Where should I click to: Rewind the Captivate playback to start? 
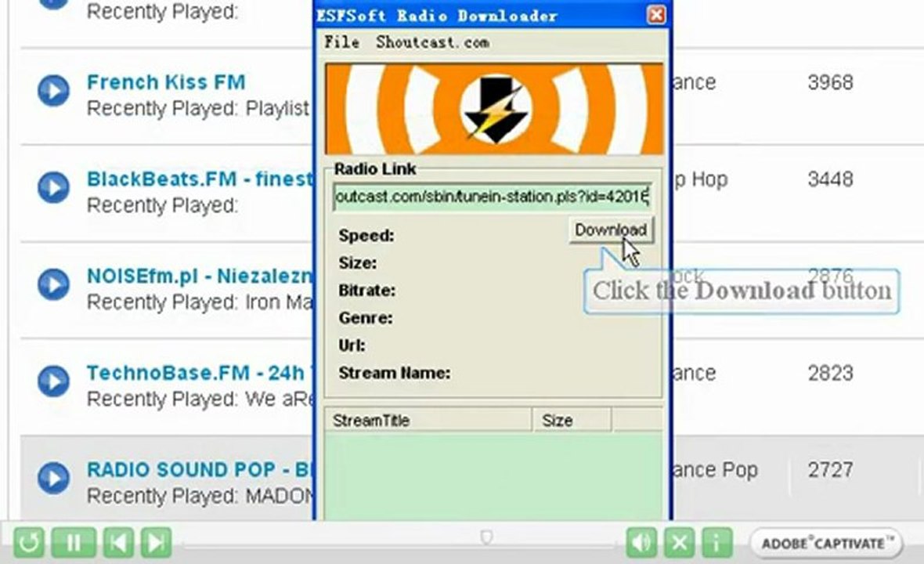coord(28,542)
